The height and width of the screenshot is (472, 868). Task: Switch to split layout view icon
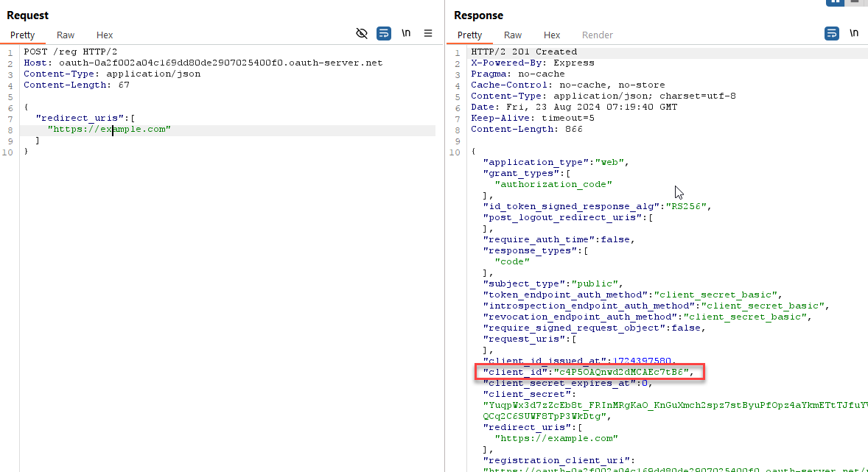[x=836, y=2]
